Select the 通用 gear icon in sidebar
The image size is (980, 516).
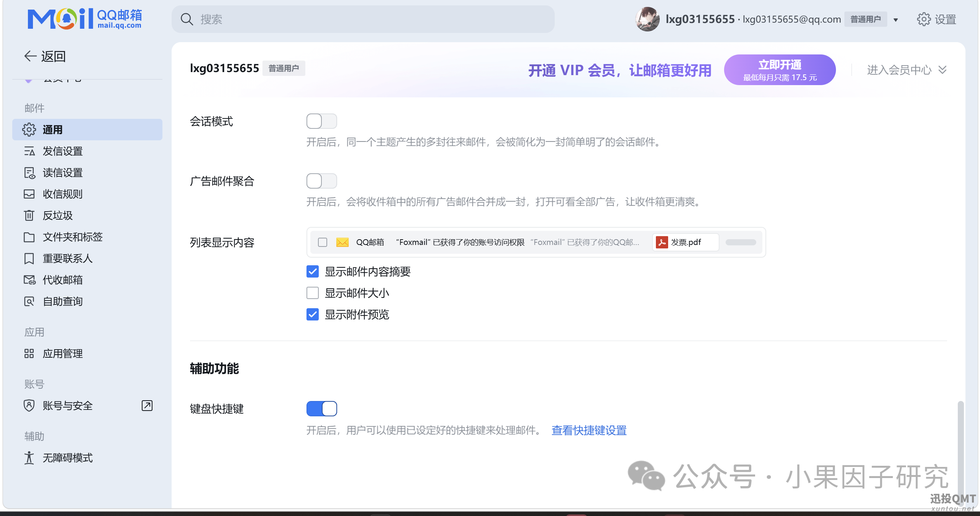pyautogui.click(x=29, y=130)
